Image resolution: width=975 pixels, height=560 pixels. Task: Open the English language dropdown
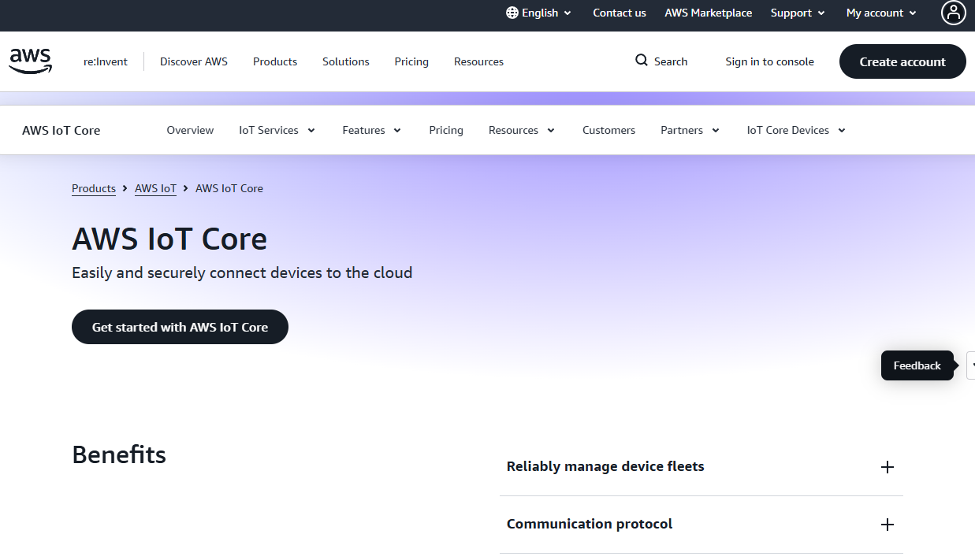tap(539, 13)
